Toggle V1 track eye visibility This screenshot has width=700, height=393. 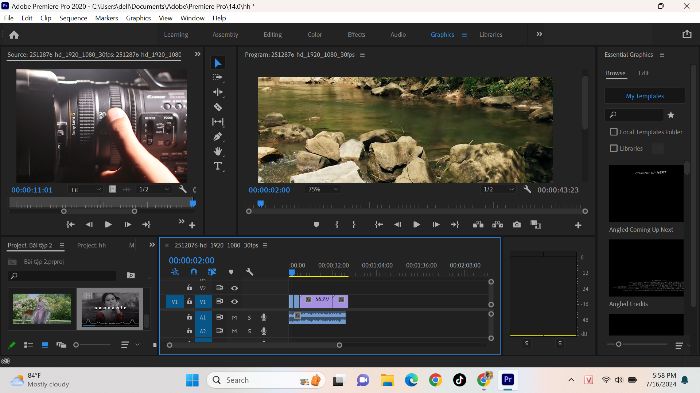234,301
